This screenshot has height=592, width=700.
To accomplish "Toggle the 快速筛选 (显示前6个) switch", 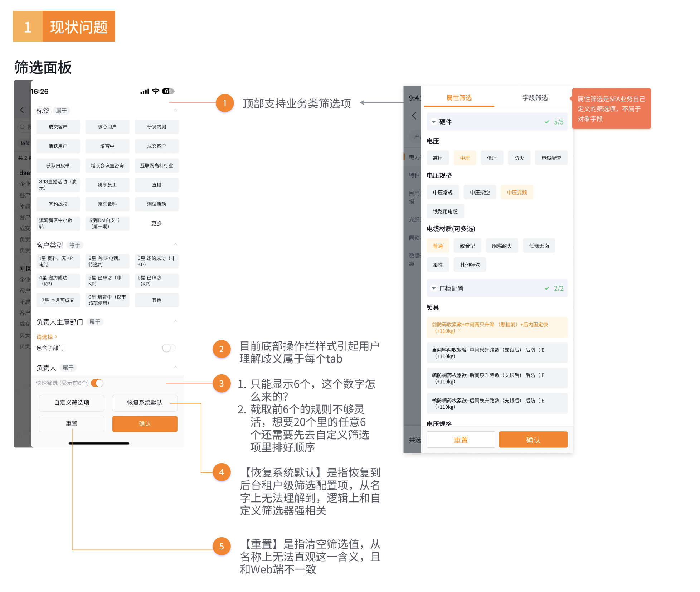I will click(x=97, y=383).
